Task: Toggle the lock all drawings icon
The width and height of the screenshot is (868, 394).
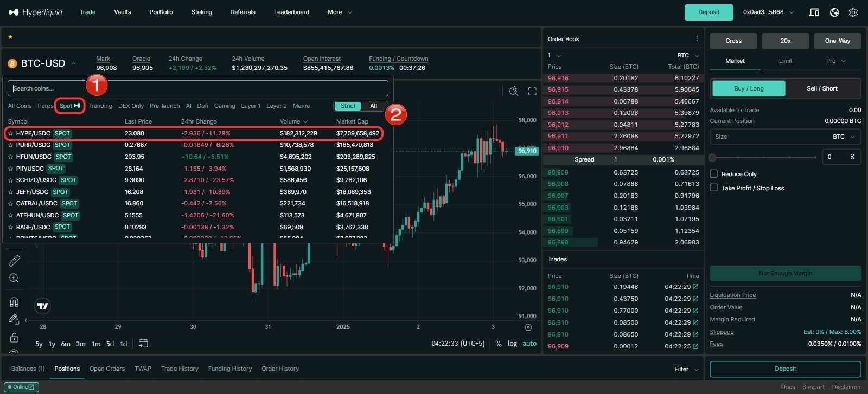Action: click(14, 337)
